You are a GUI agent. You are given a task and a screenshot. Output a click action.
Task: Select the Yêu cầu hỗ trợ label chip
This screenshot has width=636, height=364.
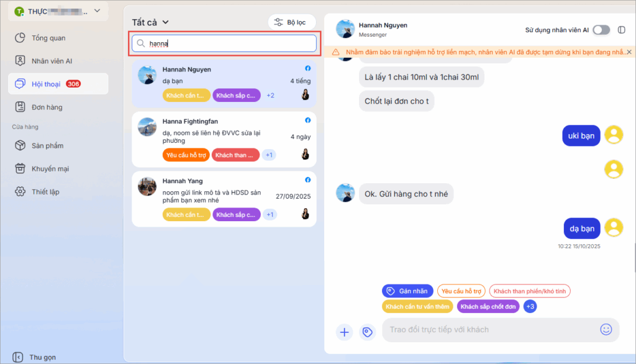coord(461,291)
